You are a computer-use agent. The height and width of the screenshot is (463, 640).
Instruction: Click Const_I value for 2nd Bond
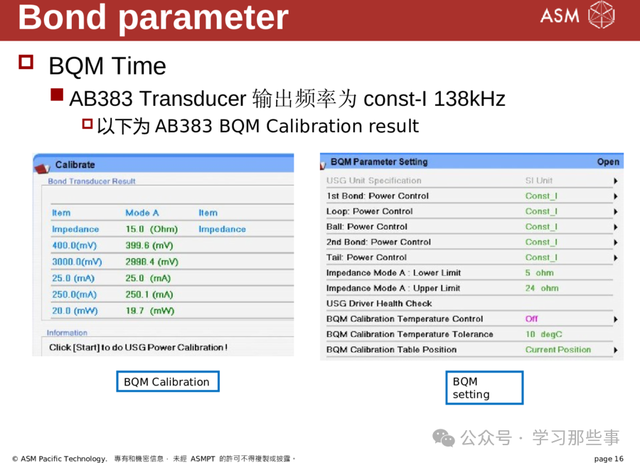point(541,243)
